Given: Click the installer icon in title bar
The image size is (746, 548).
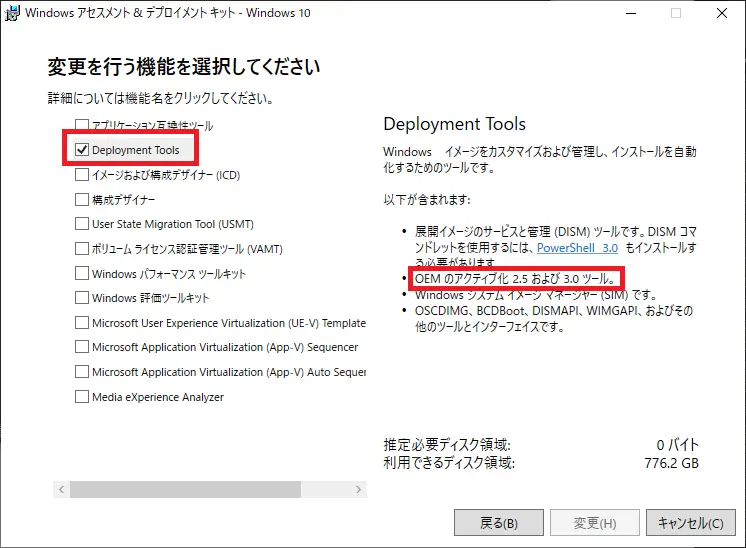Looking at the screenshot, I should (12, 13).
